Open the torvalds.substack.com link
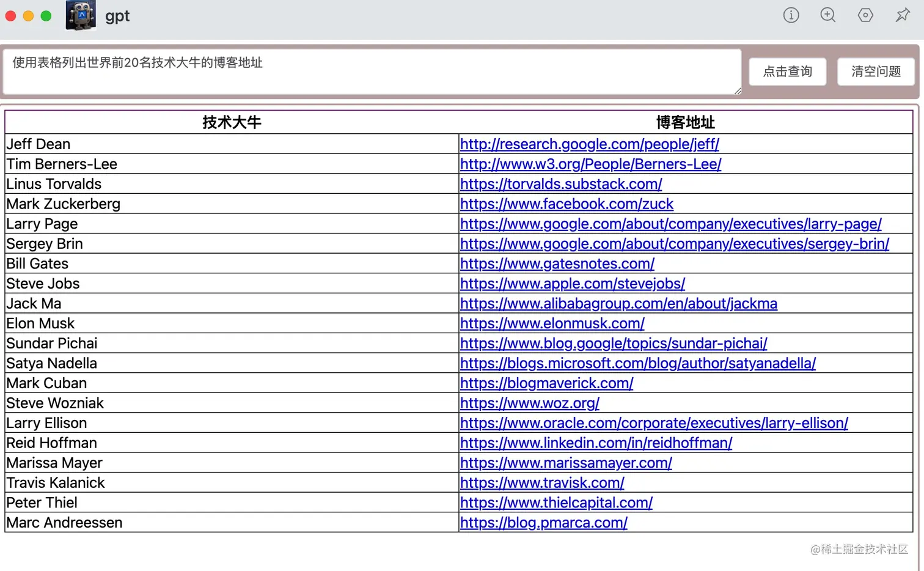The width and height of the screenshot is (924, 571). (x=561, y=184)
